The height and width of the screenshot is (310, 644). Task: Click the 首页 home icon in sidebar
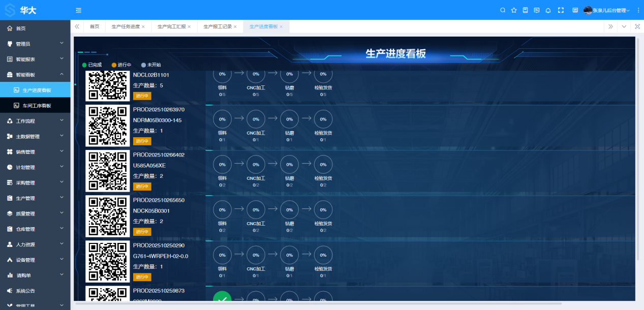tap(10, 28)
